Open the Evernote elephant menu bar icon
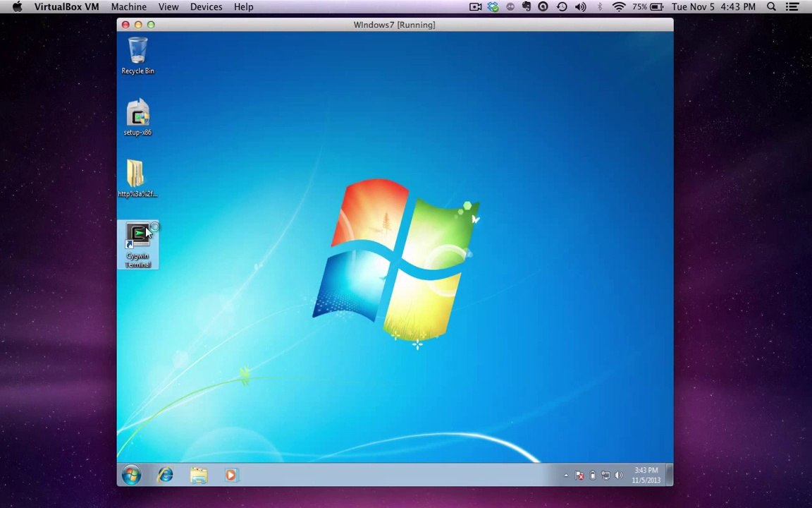 point(527,7)
